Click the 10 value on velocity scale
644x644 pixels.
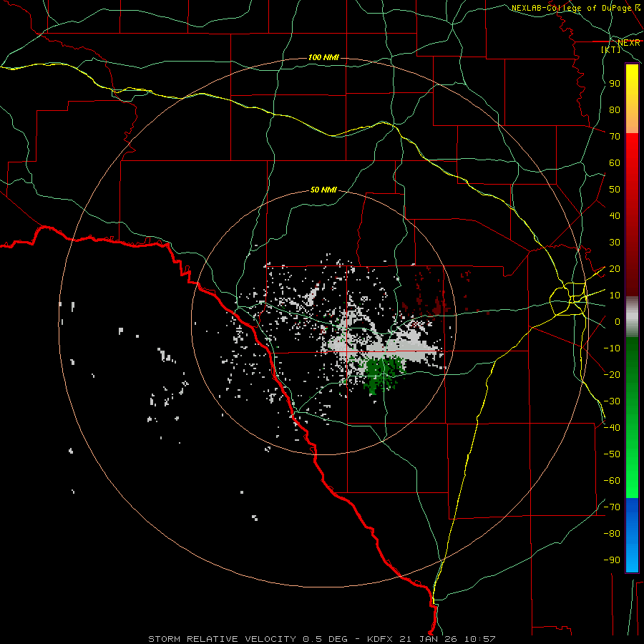615,296
